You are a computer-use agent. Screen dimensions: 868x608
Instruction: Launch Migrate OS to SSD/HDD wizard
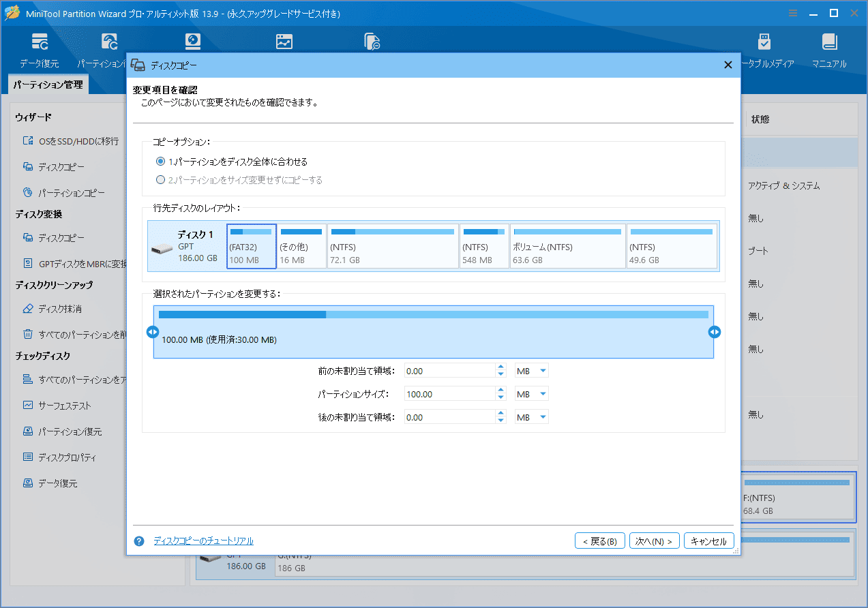click(71, 141)
